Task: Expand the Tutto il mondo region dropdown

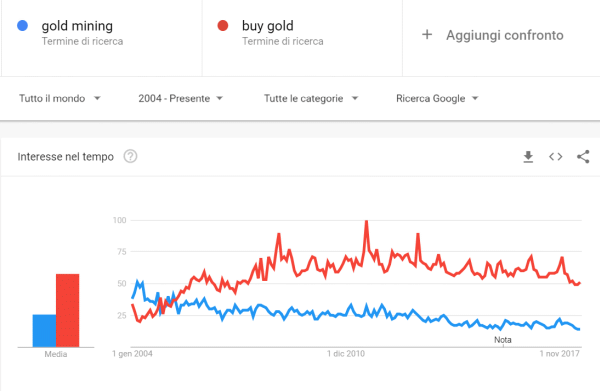Action: (x=60, y=98)
